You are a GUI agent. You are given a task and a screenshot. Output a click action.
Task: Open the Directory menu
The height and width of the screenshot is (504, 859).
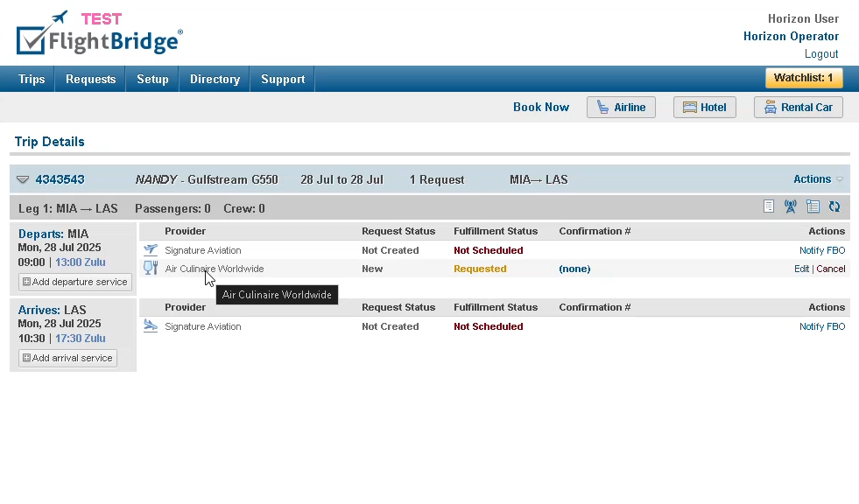click(x=215, y=80)
